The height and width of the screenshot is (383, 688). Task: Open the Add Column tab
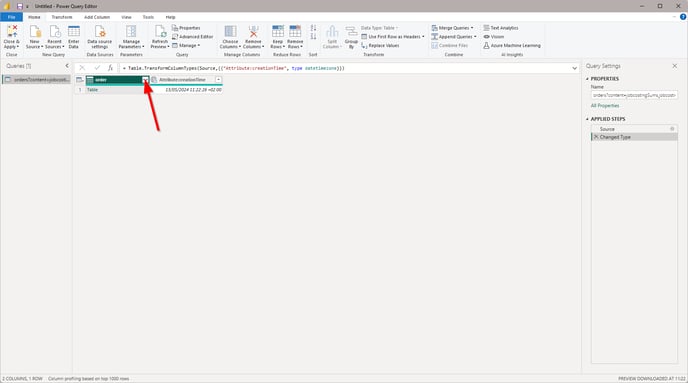(x=97, y=17)
